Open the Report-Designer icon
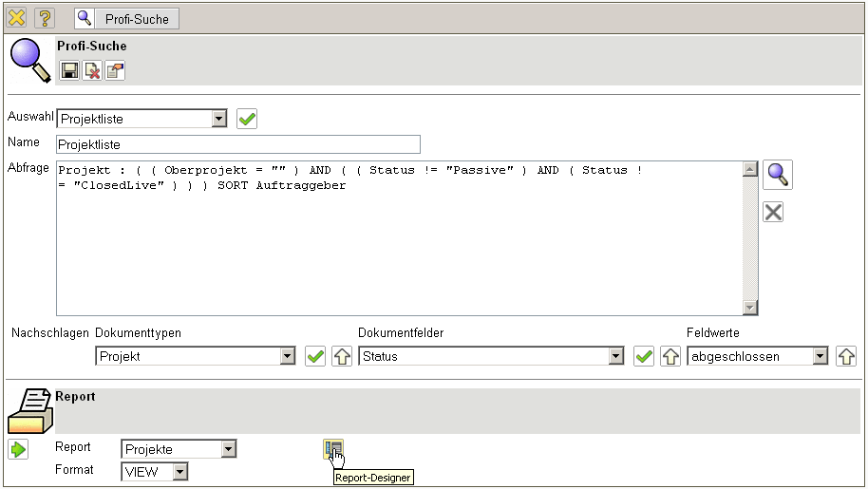This screenshot has width=868, height=489. click(332, 449)
